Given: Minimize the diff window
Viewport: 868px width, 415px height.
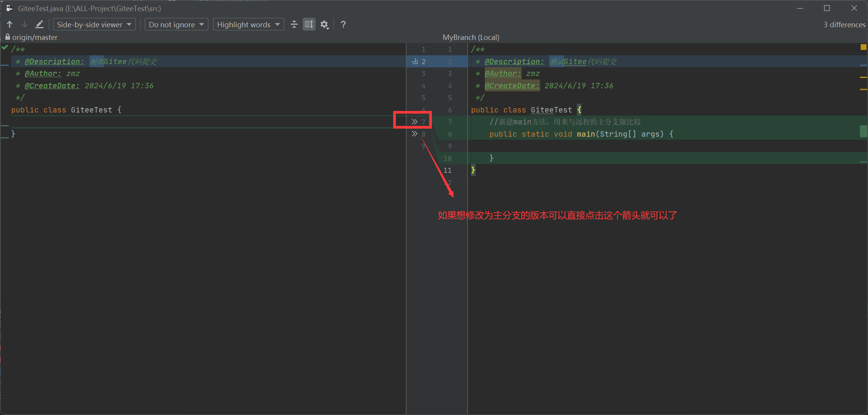Looking at the screenshot, I should (800, 8).
